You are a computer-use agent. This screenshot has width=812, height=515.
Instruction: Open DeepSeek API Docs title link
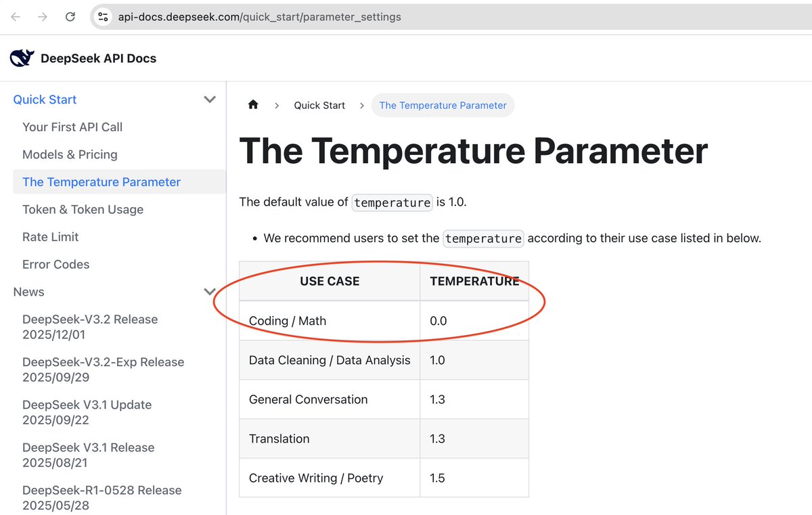click(98, 58)
